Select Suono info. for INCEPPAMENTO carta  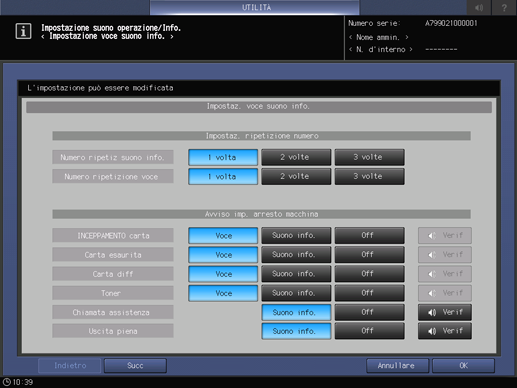pyautogui.click(x=296, y=235)
